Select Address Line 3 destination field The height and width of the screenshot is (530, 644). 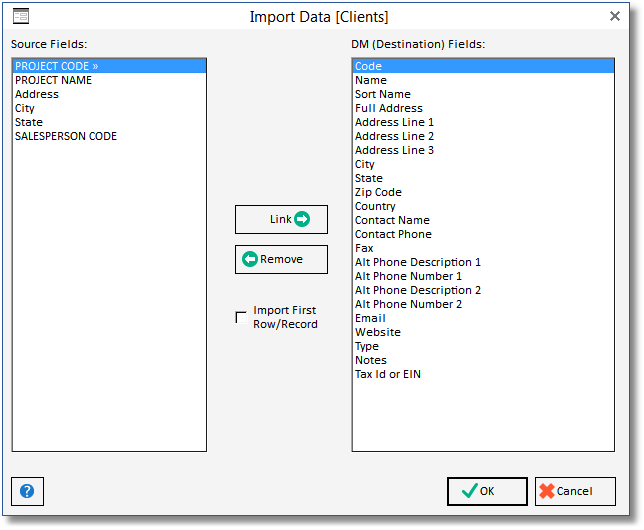point(483,150)
